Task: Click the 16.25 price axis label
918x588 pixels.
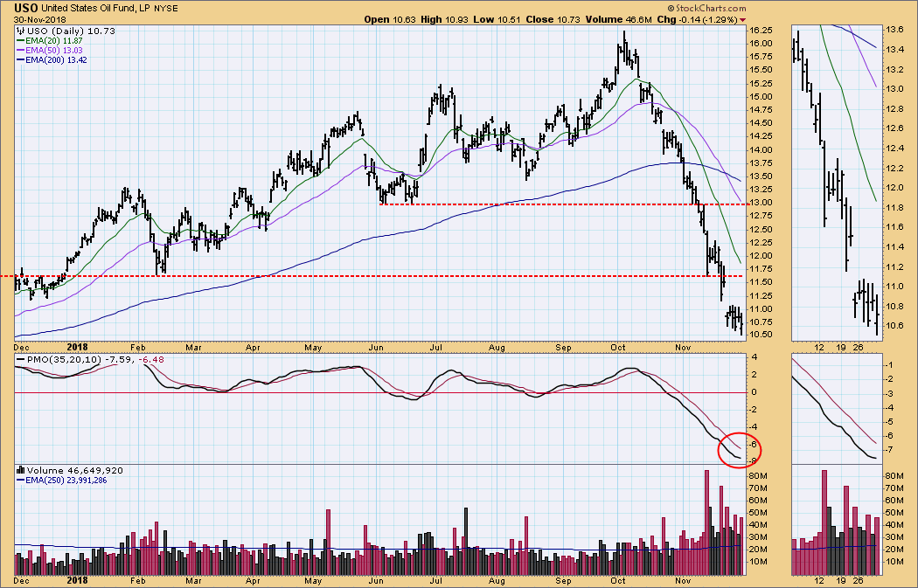Action: point(760,30)
